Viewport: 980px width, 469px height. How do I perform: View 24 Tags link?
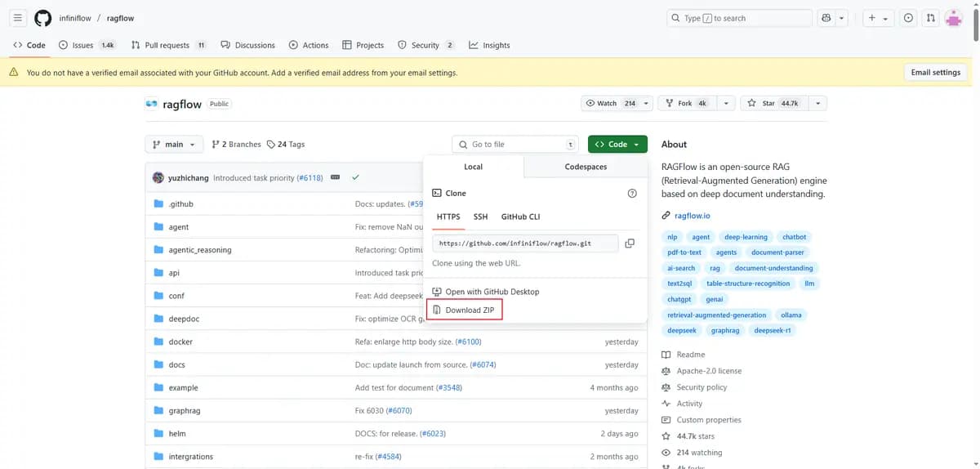pos(286,145)
